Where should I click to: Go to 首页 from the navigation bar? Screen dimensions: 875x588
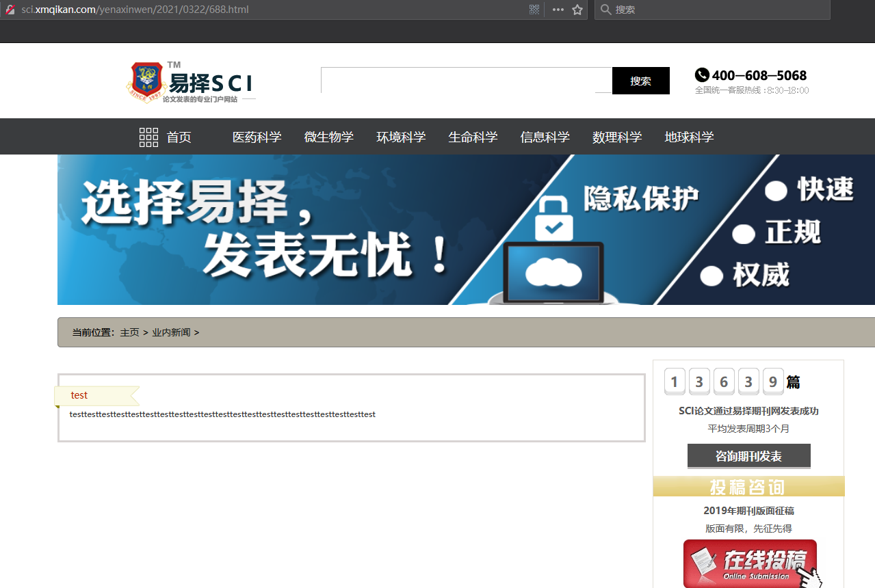[179, 137]
